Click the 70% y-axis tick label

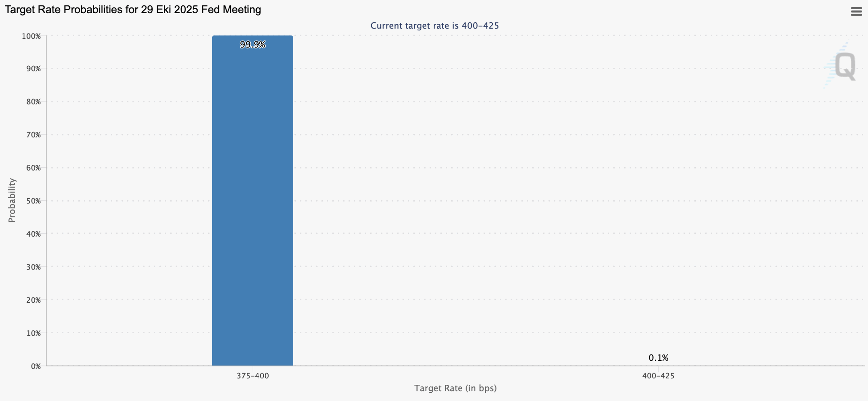pyautogui.click(x=33, y=135)
